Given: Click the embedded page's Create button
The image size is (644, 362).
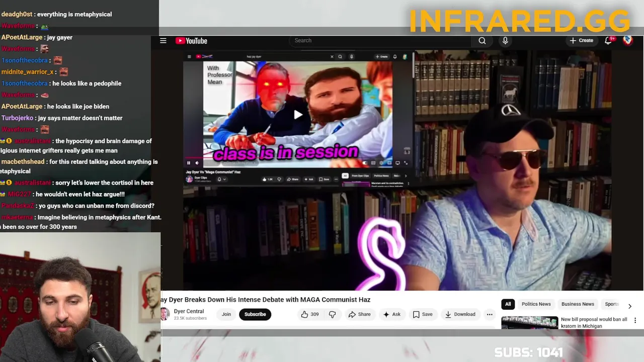Looking at the screenshot, I should (x=381, y=57).
